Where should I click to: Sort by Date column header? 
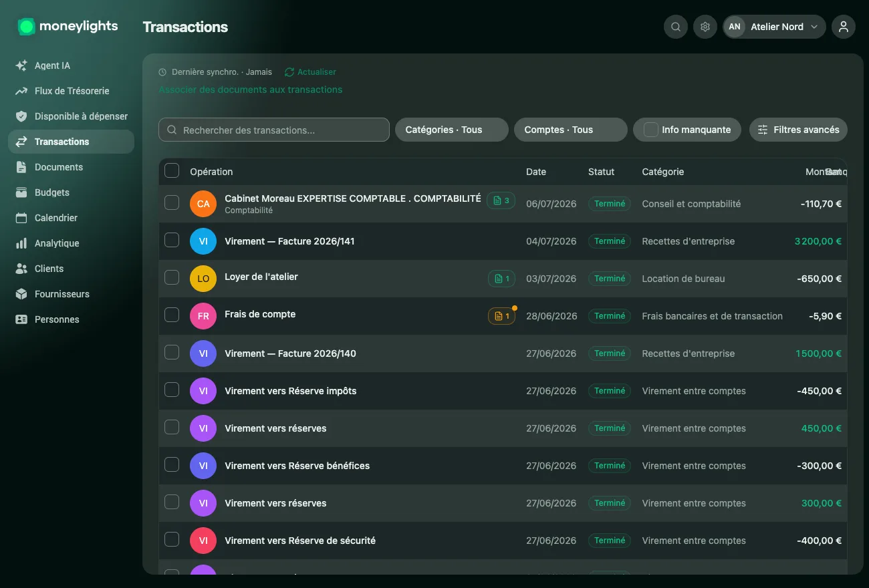tap(536, 172)
